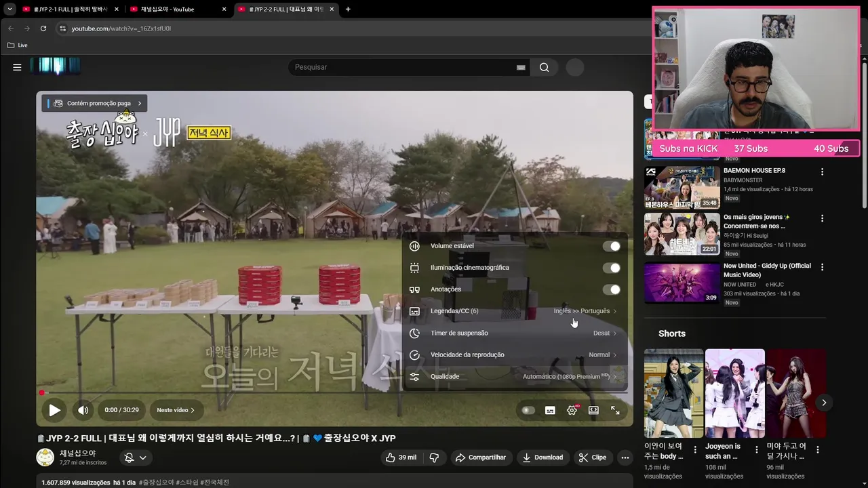Expand the Desat chevron option
This screenshot has width=868, height=488.
pyautogui.click(x=615, y=333)
